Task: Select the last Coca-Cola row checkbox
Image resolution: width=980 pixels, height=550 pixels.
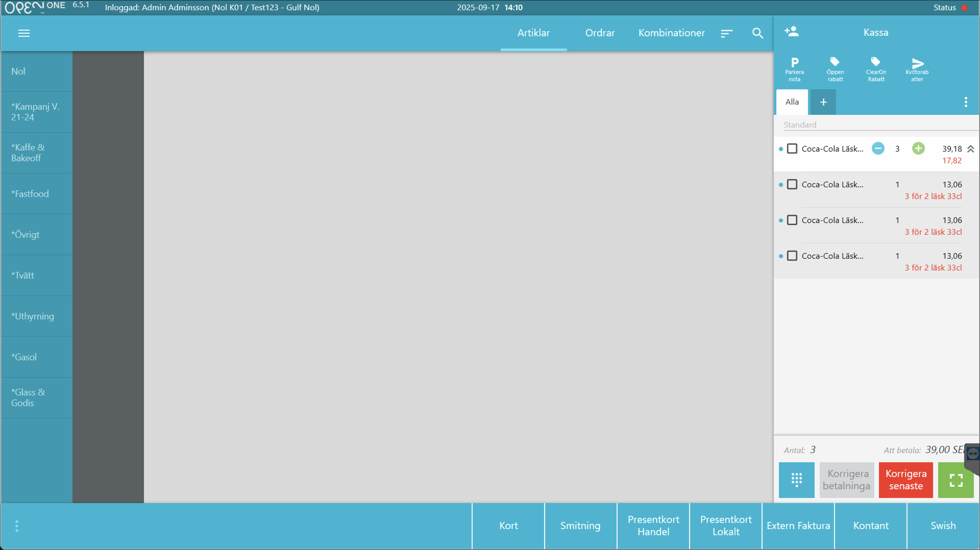Action: tap(792, 256)
